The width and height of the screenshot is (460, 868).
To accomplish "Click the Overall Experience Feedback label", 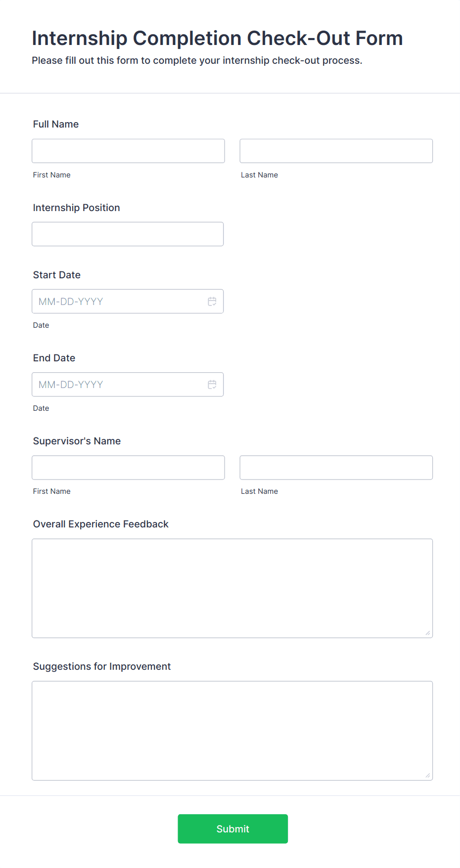I will click(100, 524).
